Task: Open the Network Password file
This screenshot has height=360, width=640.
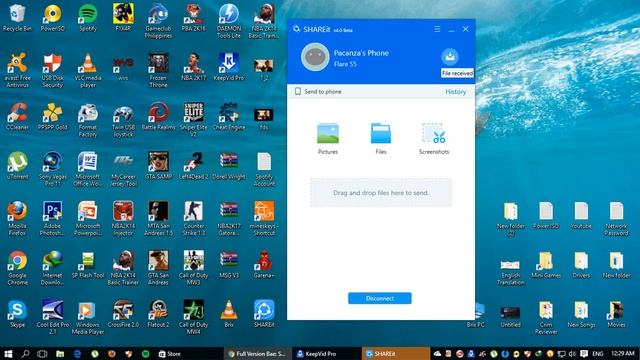Action: click(616, 219)
